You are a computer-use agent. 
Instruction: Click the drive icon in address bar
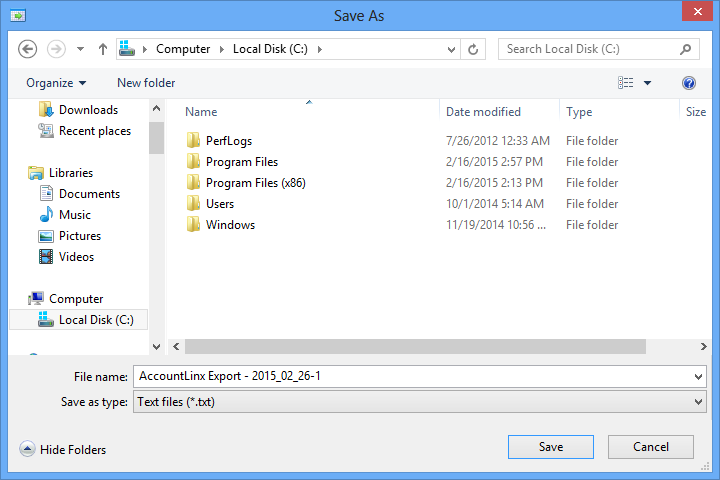point(127,48)
